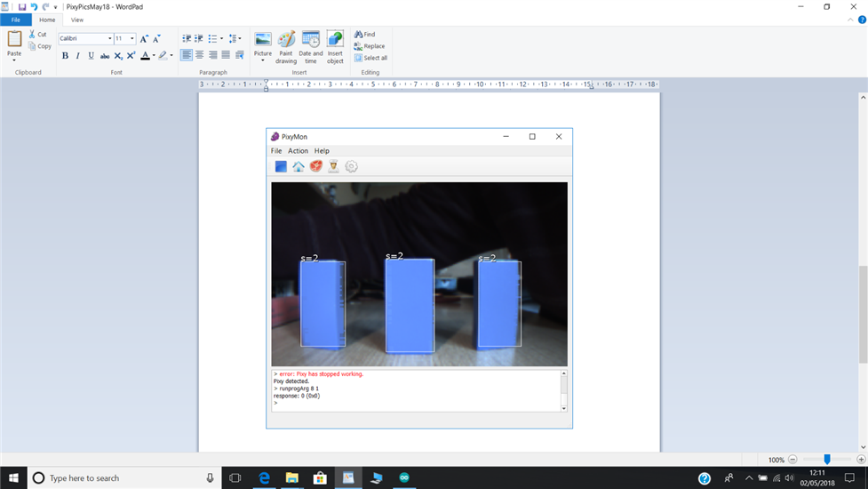The image size is (868, 489).
Task: Click the Paint drawing icon
Action: tap(286, 40)
